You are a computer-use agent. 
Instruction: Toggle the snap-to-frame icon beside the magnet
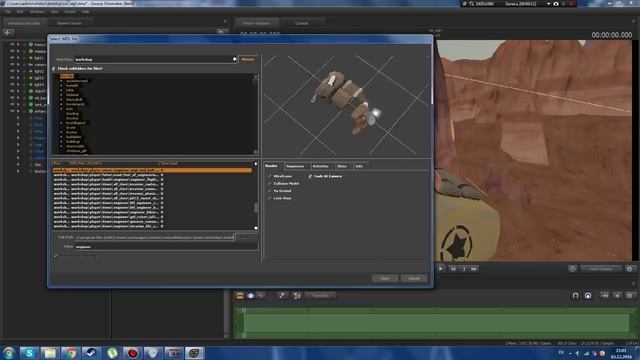[588, 296]
